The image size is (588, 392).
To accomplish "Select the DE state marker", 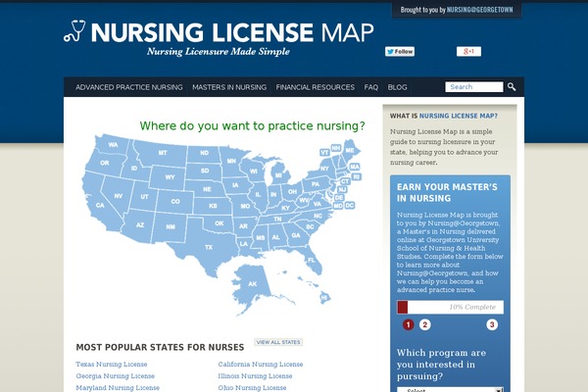I will coord(339,197).
